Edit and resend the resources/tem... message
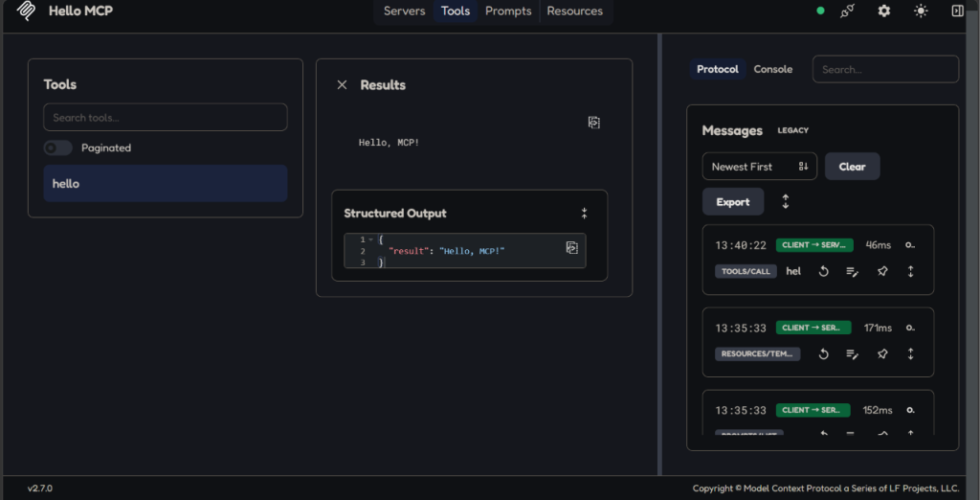Image resolution: width=980 pixels, height=500 pixels. coord(853,353)
